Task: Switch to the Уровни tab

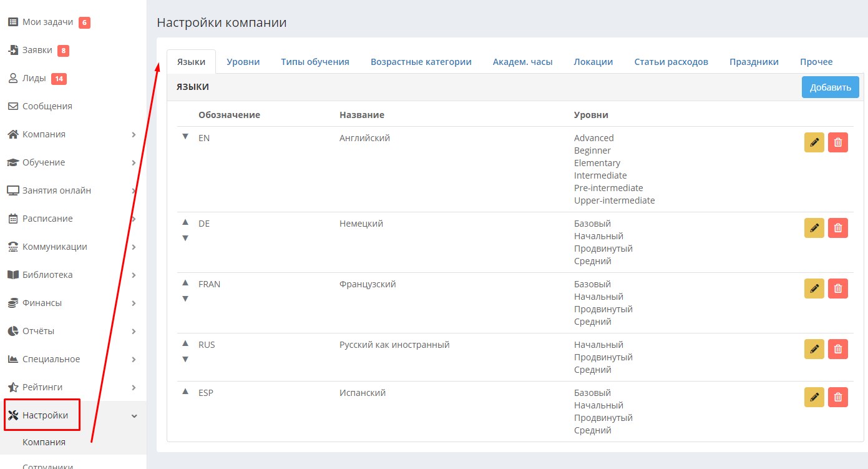Action: click(243, 62)
